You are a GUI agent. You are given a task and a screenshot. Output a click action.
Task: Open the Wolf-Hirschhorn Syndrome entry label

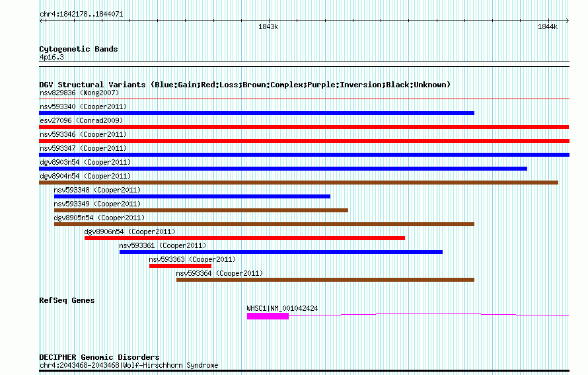coord(129,365)
